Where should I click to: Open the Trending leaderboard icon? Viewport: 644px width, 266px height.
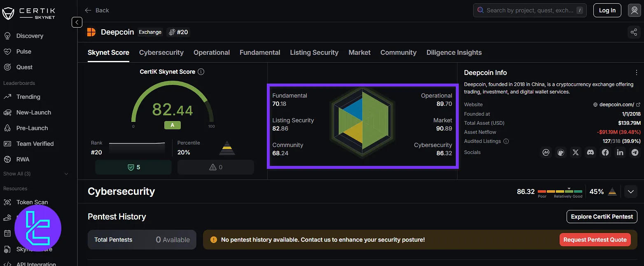pyautogui.click(x=7, y=97)
